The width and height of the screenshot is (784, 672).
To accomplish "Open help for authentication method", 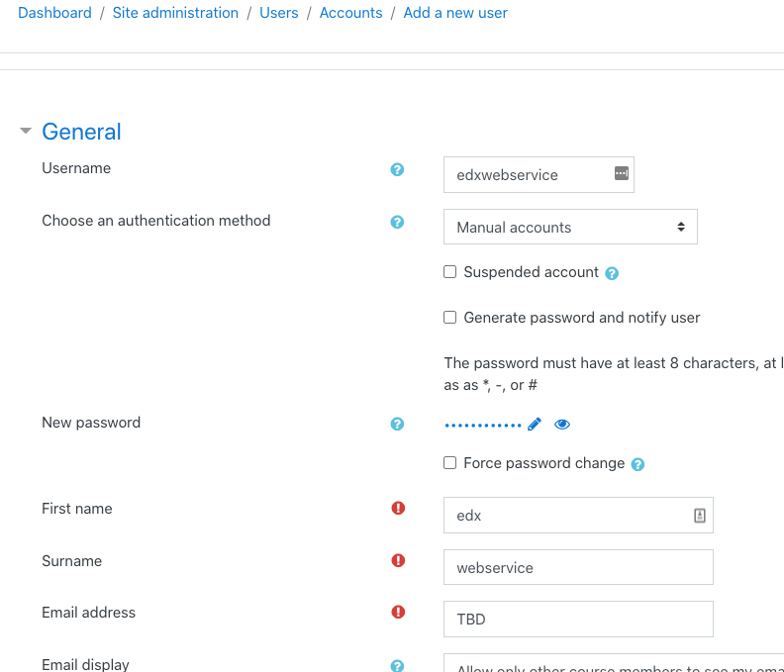I will pos(397,222).
